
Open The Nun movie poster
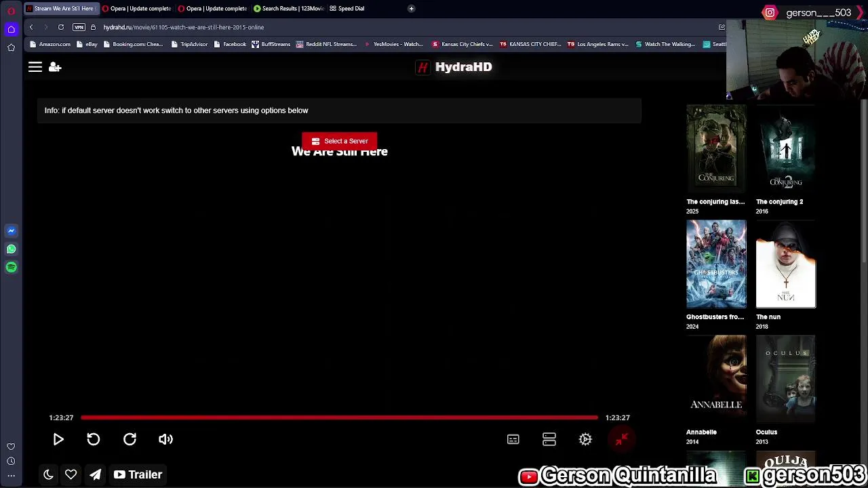click(786, 264)
